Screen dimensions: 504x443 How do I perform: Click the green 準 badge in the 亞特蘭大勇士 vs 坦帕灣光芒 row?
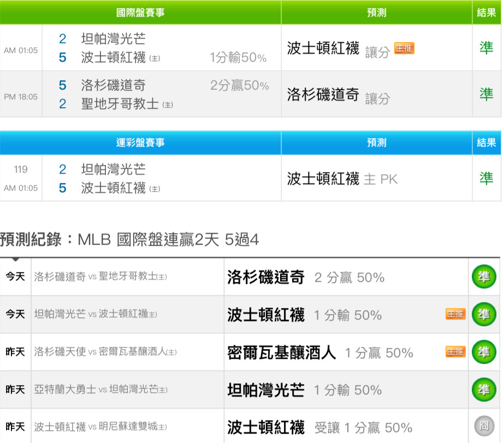pyautogui.click(x=484, y=389)
